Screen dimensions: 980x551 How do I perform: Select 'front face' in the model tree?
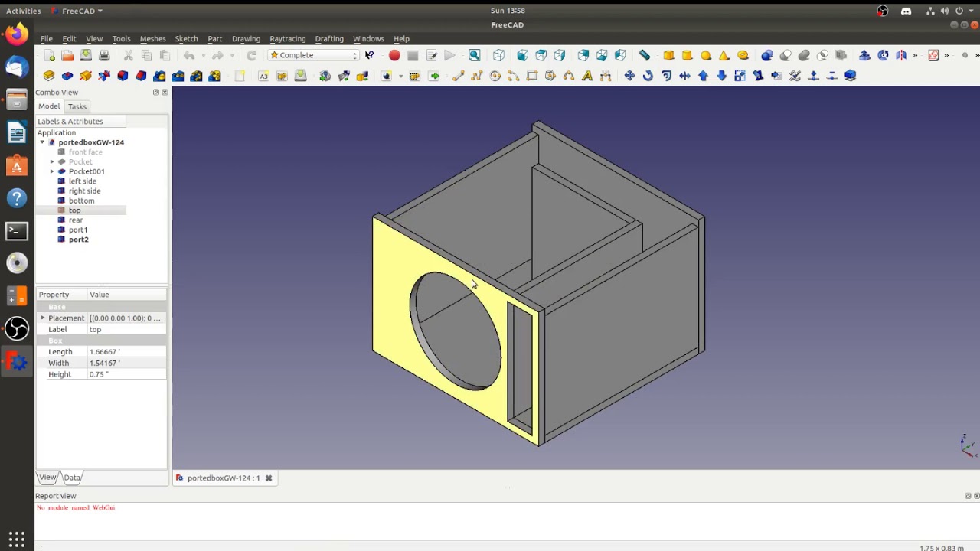coord(85,152)
